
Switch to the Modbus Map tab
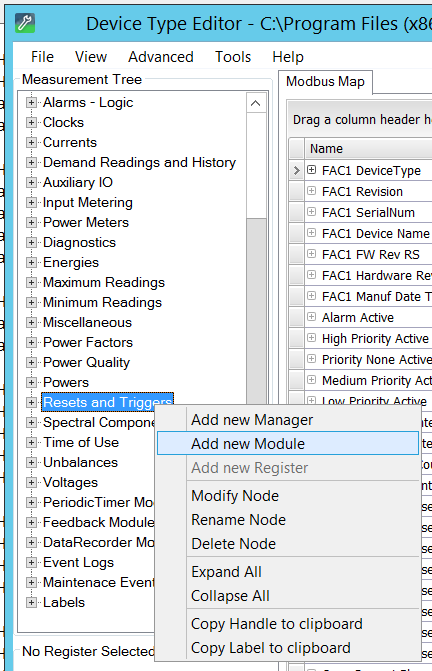click(x=325, y=81)
